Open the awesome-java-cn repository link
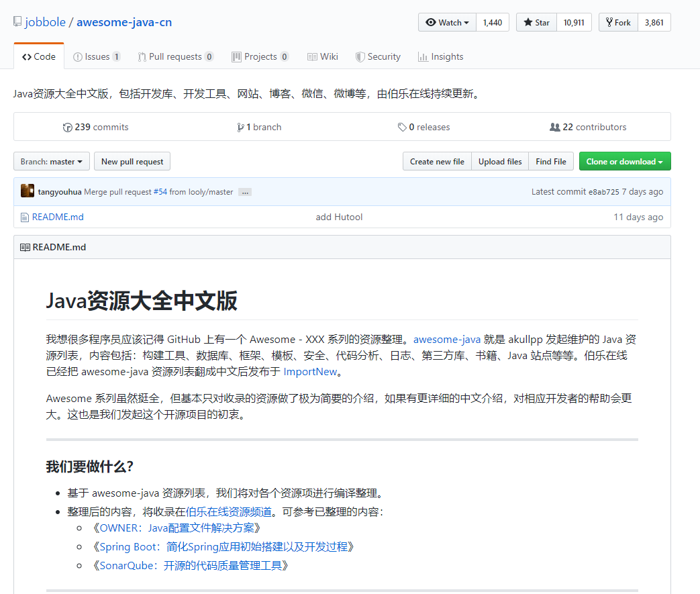Screen dimensions: 700x594 pos(124,22)
